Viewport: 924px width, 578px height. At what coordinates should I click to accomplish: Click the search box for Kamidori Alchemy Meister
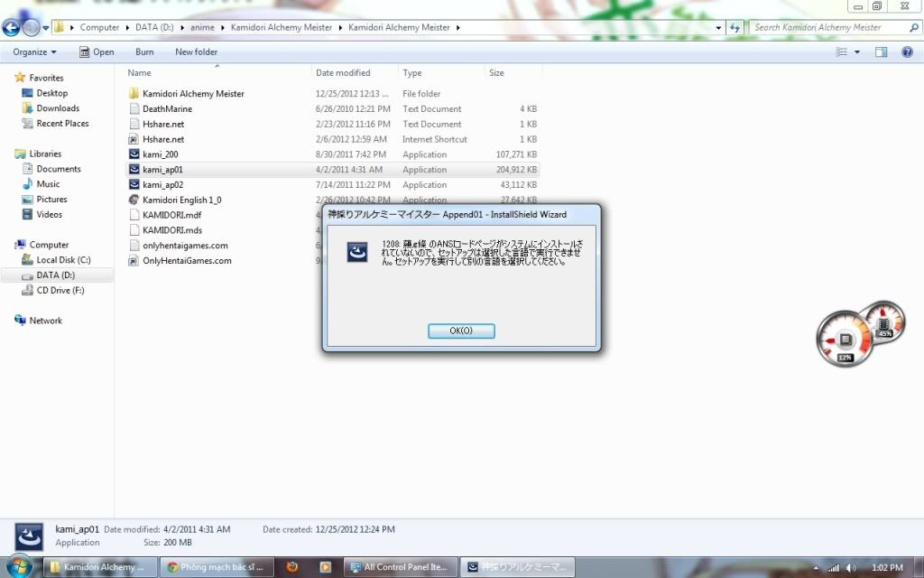tap(835, 28)
